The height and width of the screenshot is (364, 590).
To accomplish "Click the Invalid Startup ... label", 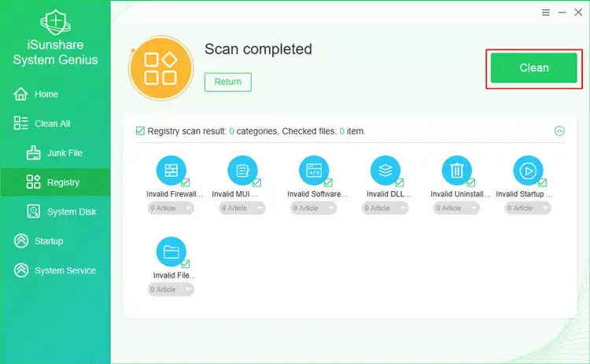I will pyautogui.click(x=524, y=194).
